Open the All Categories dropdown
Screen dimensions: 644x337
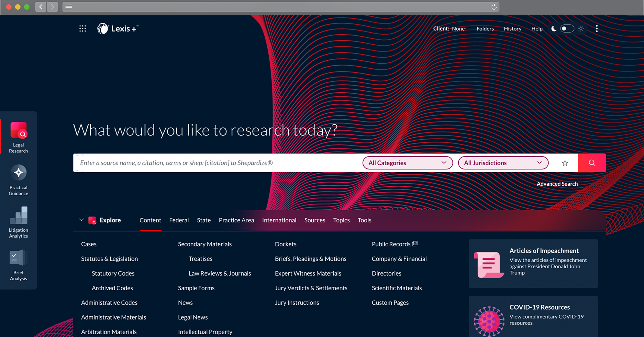pyautogui.click(x=408, y=163)
